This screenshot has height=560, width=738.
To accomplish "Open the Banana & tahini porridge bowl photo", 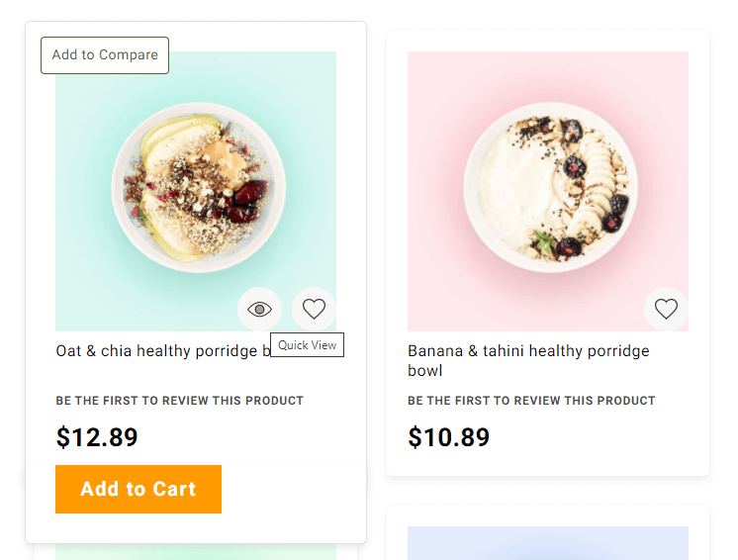I will (x=547, y=188).
